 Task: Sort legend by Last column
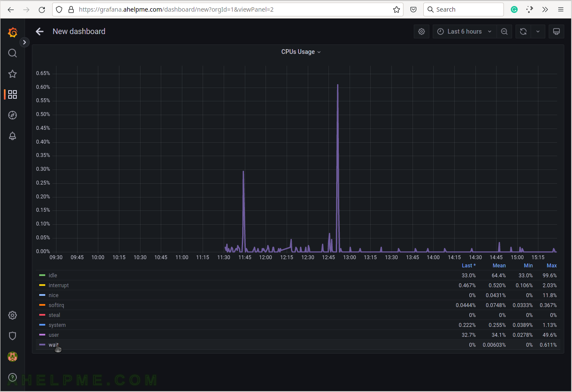(469, 266)
